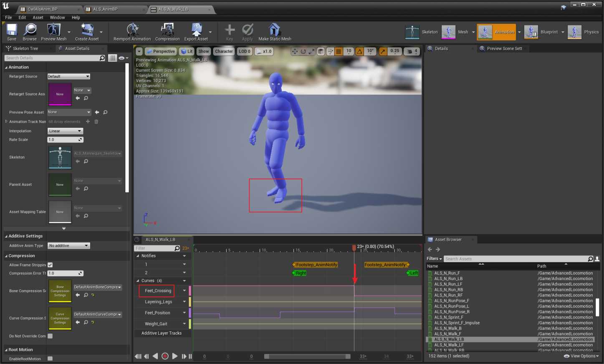
Task: Switch to Mesh editor mode
Action: point(455,32)
